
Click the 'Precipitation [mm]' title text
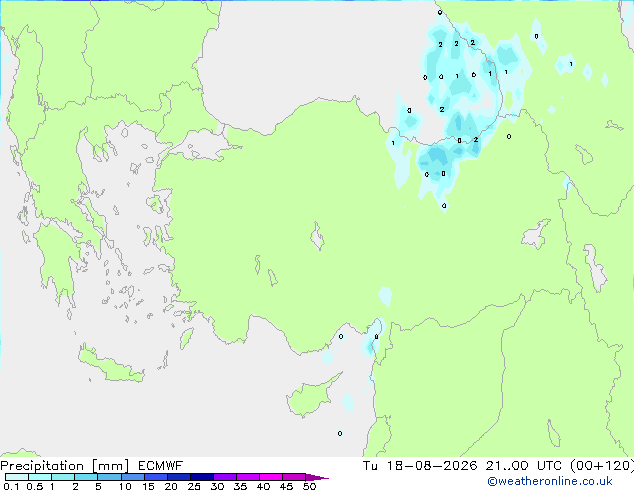[x=65, y=466]
